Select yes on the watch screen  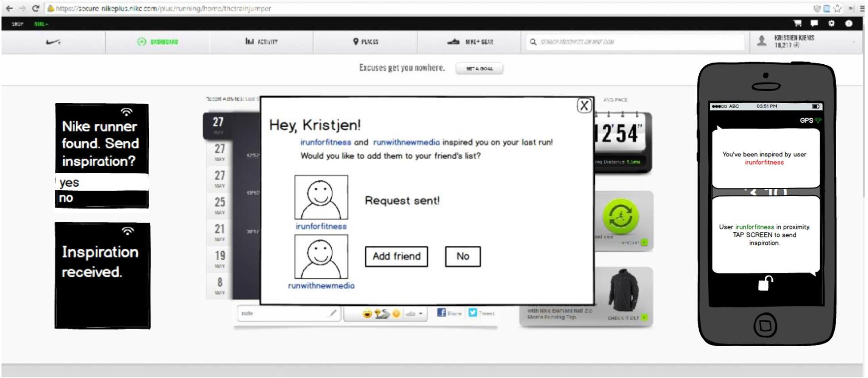tap(102, 182)
